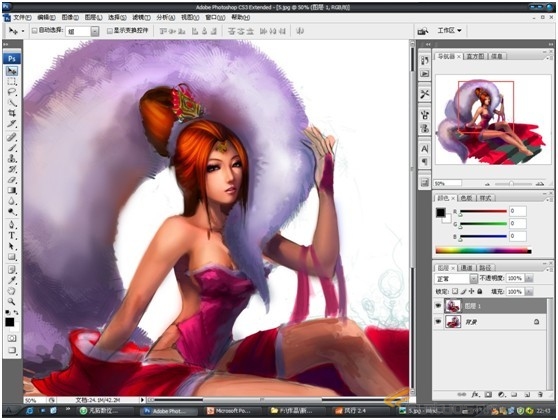Toggle lock image pixels brush icon
558x420 pixels.
pos(463,291)
